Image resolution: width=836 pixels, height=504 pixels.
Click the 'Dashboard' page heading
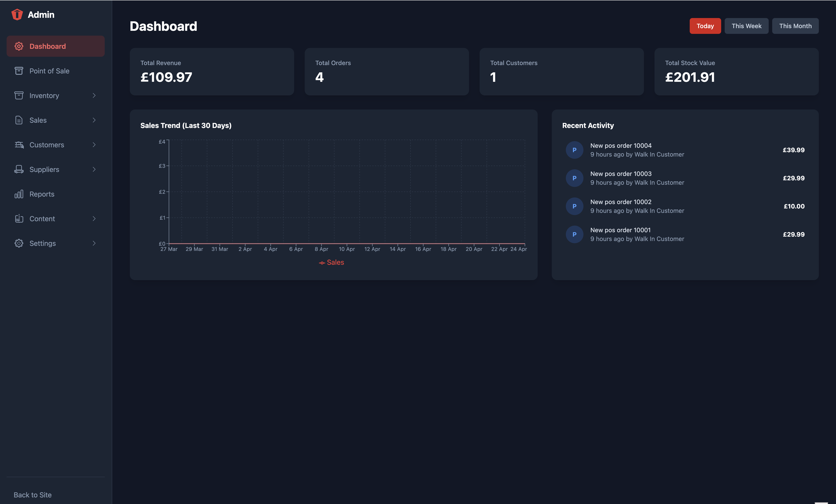point(163,26)
